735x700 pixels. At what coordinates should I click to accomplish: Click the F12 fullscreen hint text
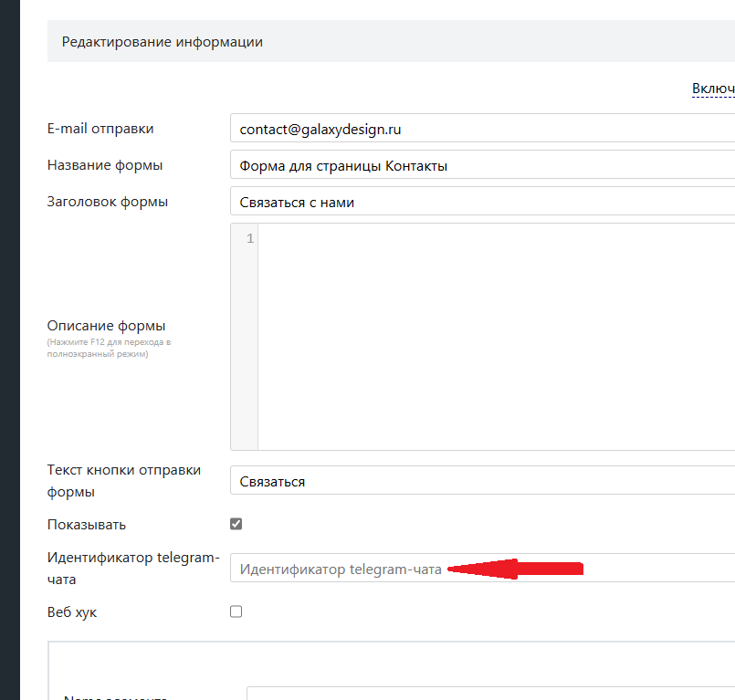(109, 348)
